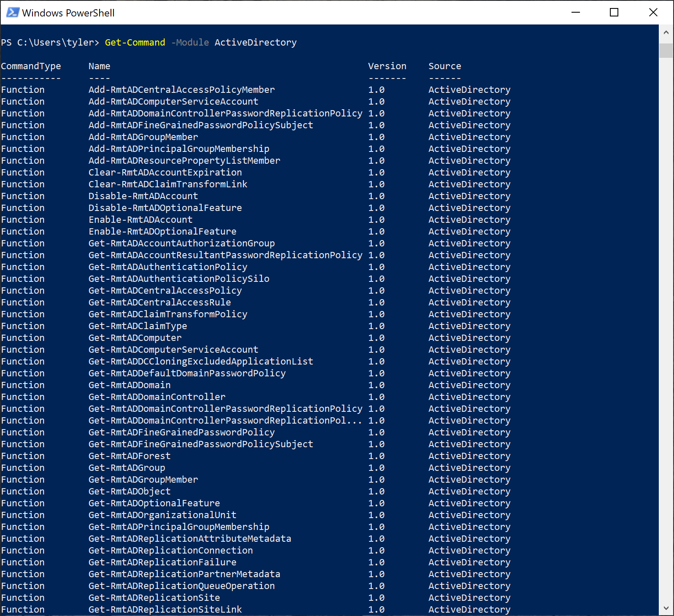Viewport: 674px width, 616px height.
Task: Click Get-RmtADReplicationSiteLink entry
Action: point(165,610)
